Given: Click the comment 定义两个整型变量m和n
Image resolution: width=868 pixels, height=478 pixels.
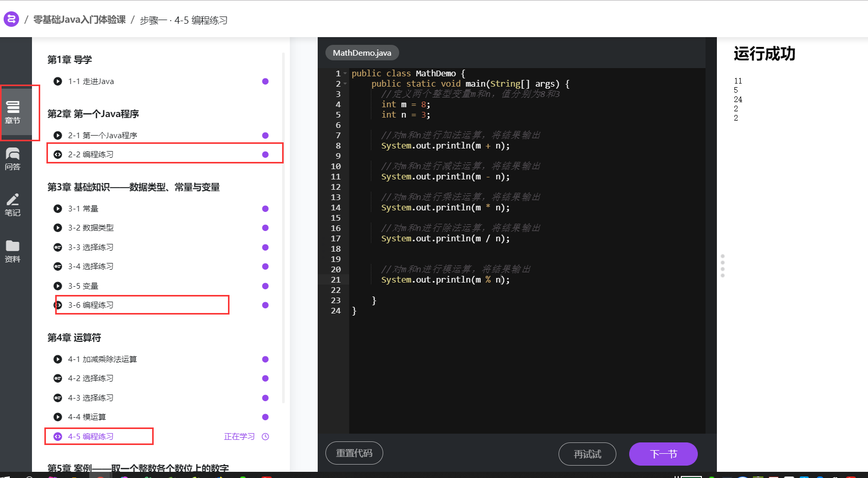Looking at the screenshot, I should click(470, 94).
